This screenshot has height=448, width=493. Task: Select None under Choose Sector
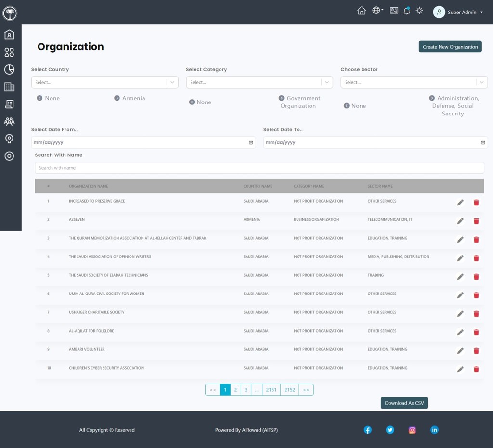pyautogui.click(x=355, y=106)
